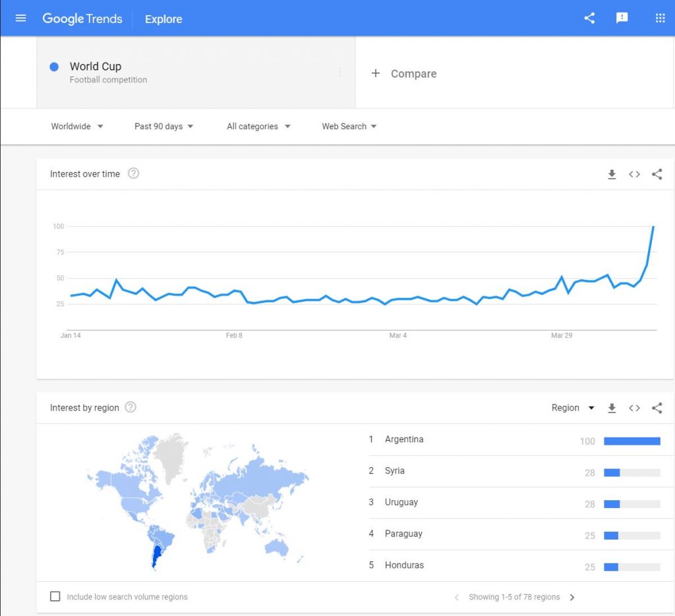Send feedback via header feedback icon
This screenshot has width=675, height=616.
(622, 18)
